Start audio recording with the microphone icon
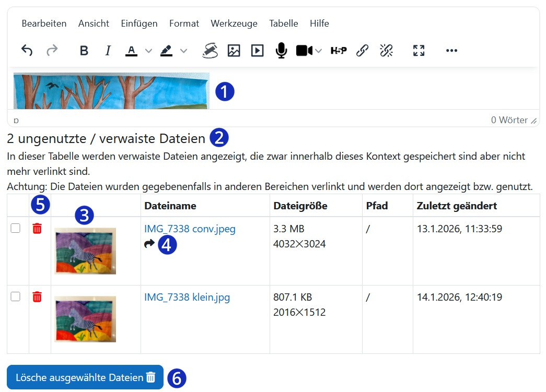 click(281, 50)
